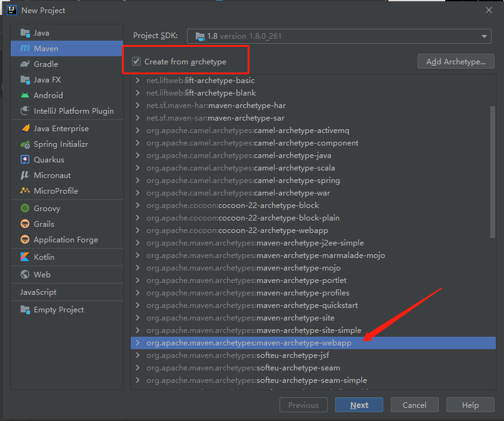Click the Java Enterprise icon
Viewport: 504px width, 421px height.
[25, 129]
